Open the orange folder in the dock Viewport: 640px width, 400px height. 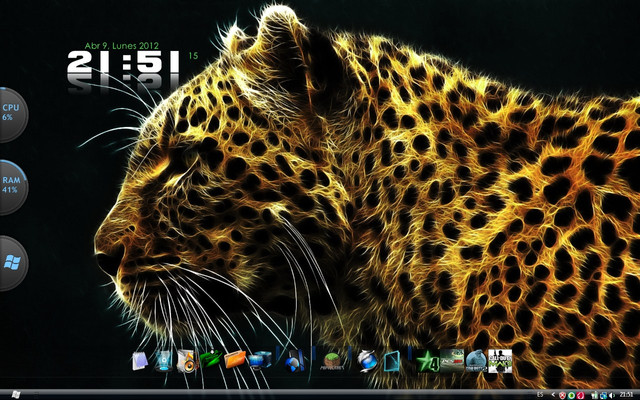(x=235, y=359)
